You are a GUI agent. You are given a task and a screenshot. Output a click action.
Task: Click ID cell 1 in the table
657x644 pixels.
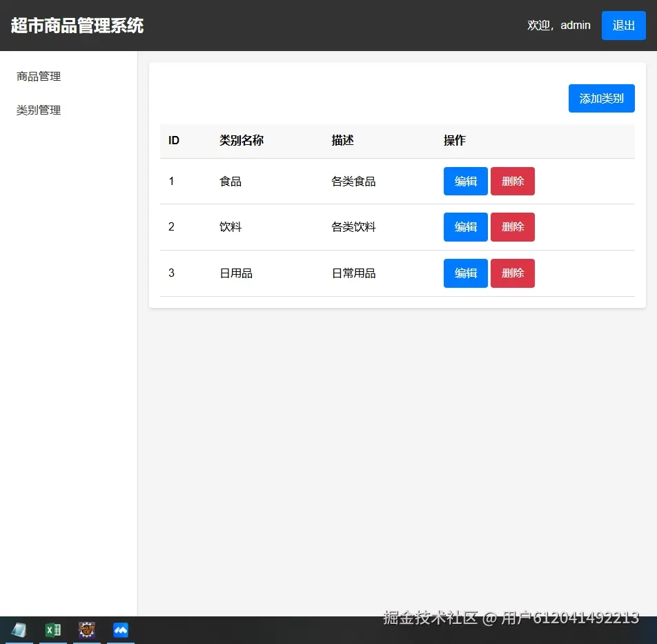[x=171, y=182]
